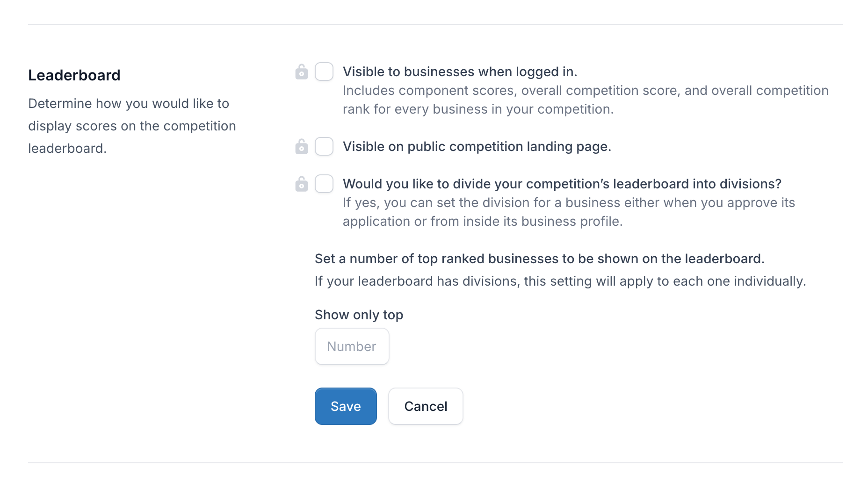Click the 'Leaderboard' section heading

(74, 75)
